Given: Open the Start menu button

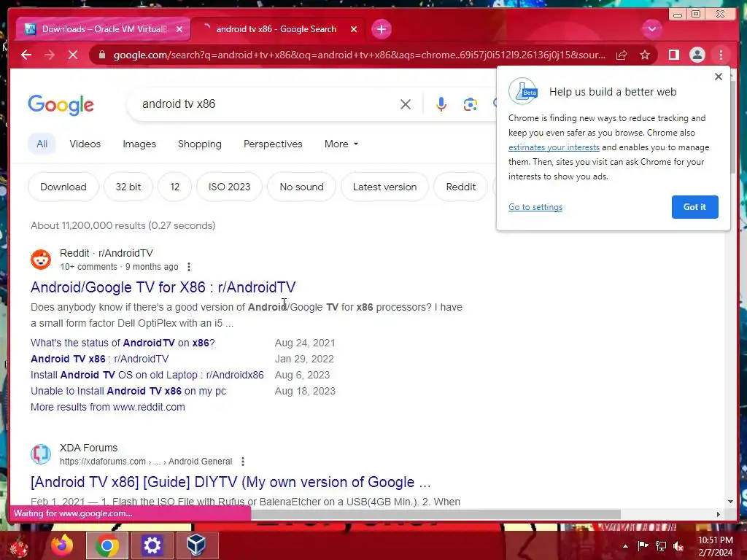Looking at the screenshot, I should tap(18, 546).
